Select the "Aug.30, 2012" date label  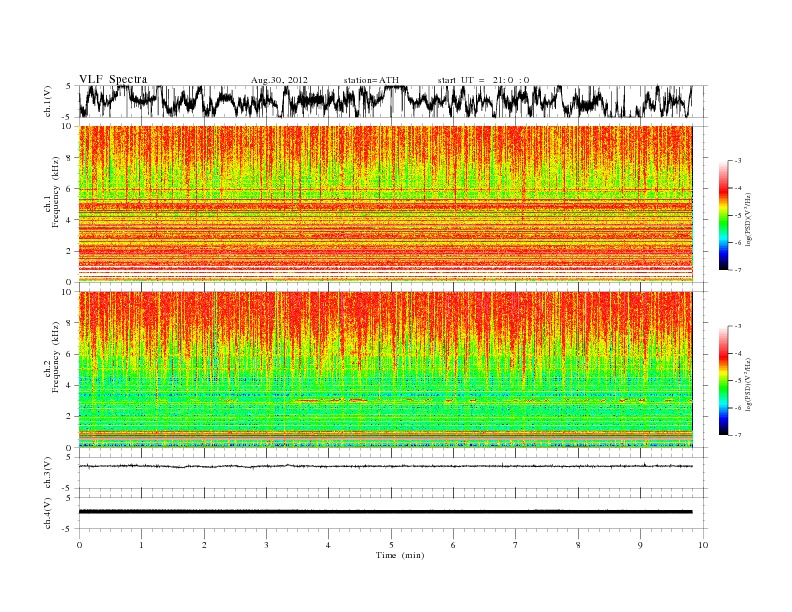click(279, 80)
